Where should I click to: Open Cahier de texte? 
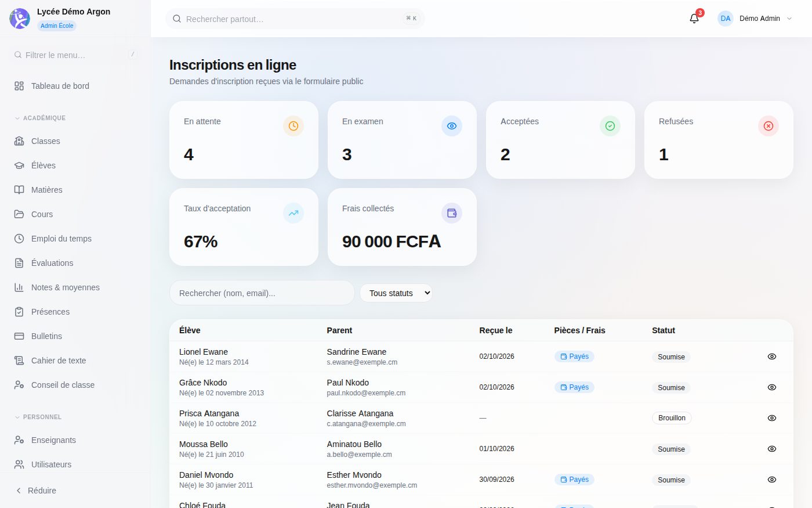(75, 361)
